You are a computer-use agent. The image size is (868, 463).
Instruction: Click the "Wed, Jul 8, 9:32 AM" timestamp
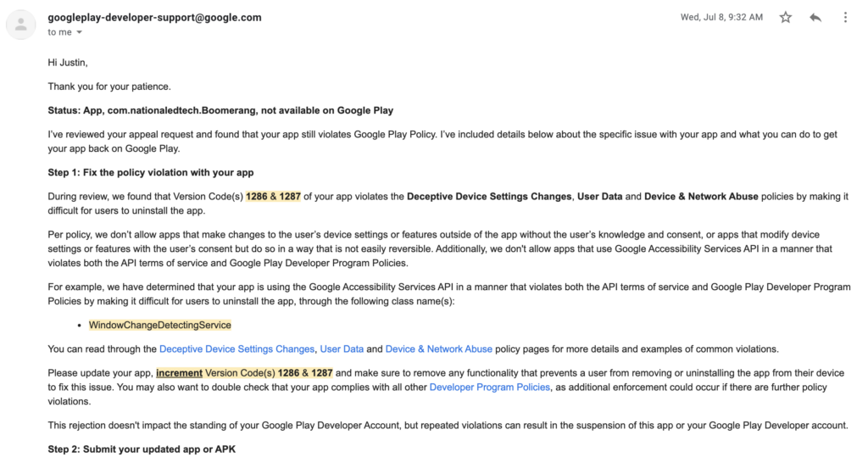point(721,18)
